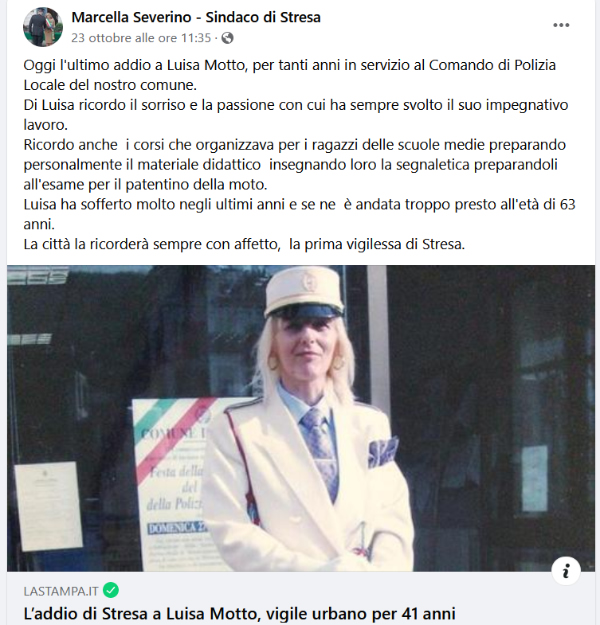Click the Festa della Polizia poster in the photo

coord(171,482)
